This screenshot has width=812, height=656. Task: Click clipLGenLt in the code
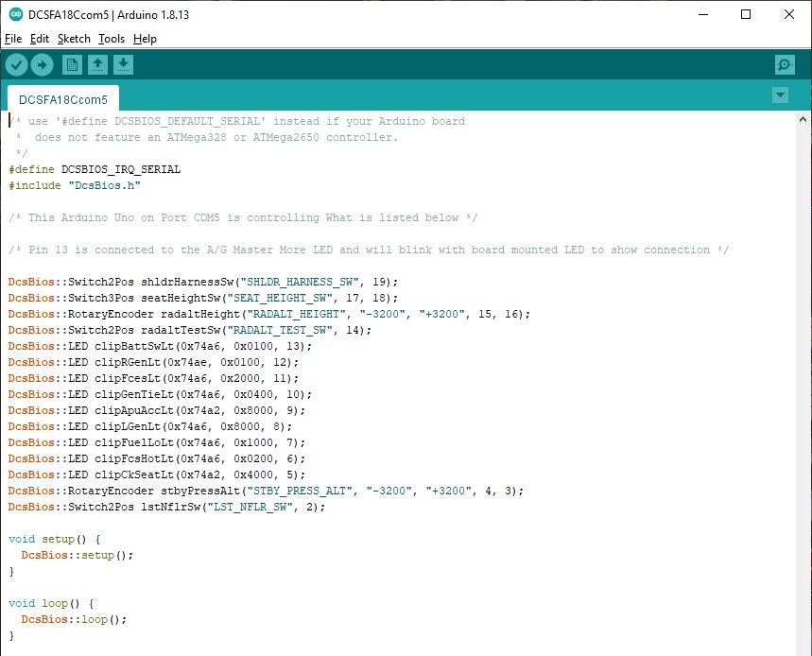pyautogui.click(x=128, y=426)
